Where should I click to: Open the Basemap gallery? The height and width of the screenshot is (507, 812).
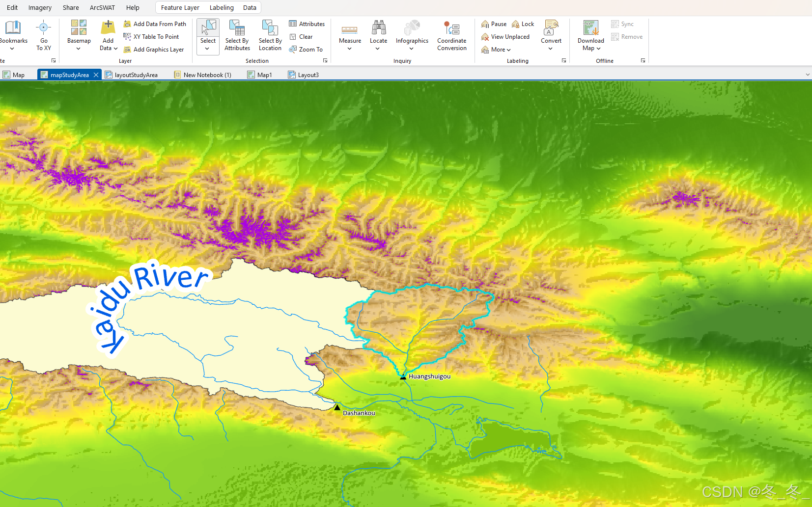[79, 35]
